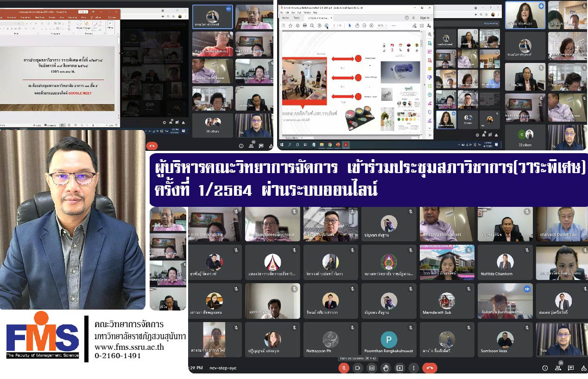Open meeting details info icon
This screenshot has width=588, height=379.
coord(545,368)
